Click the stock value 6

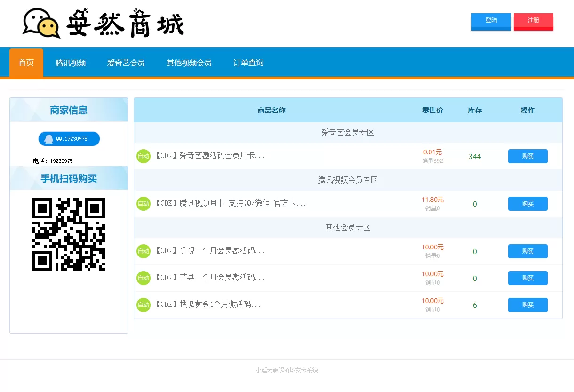coord(475,305)
